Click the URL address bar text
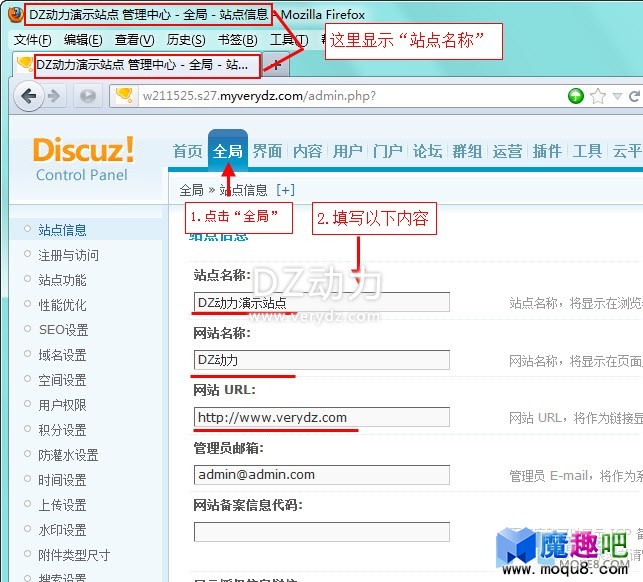This screenshot has width=643, height=582. pyautogui.click(x=259, y=96)
